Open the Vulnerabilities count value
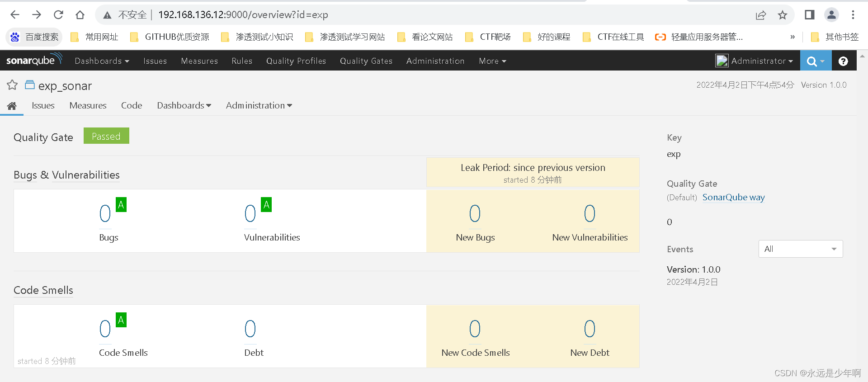Viewport: 868px width, 382px height. pos(250,213)
